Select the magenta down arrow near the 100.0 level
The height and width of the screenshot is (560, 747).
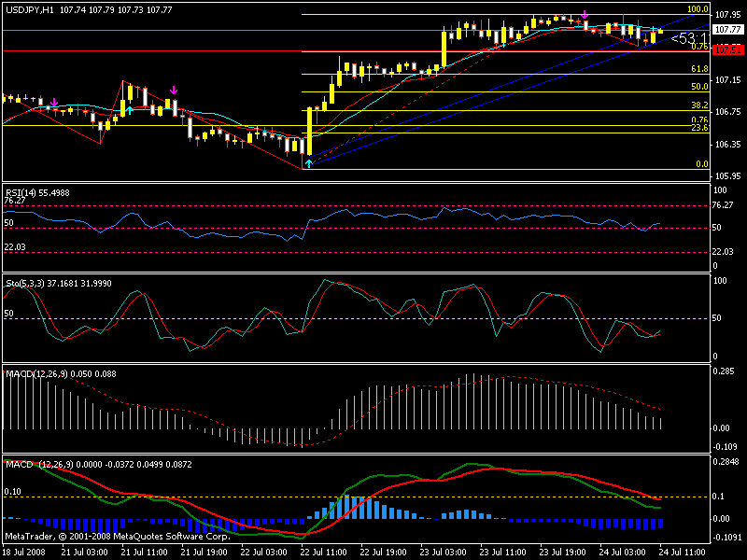[585, 15]
